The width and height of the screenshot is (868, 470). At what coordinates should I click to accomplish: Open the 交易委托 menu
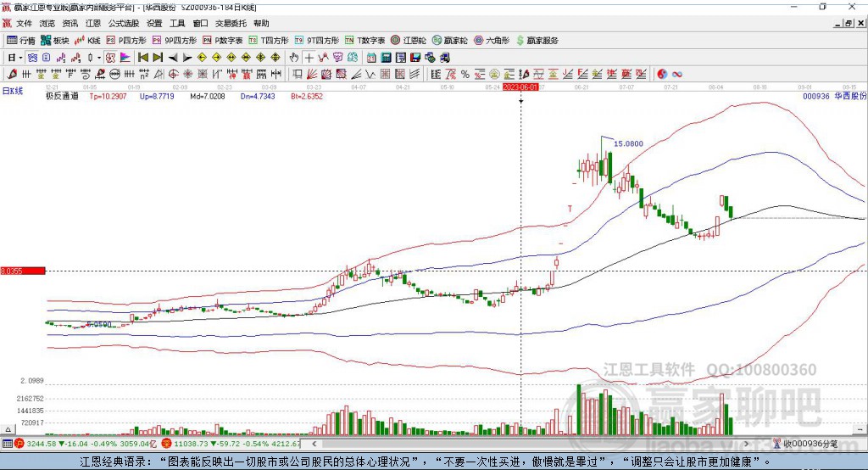(x=231, y=23)
